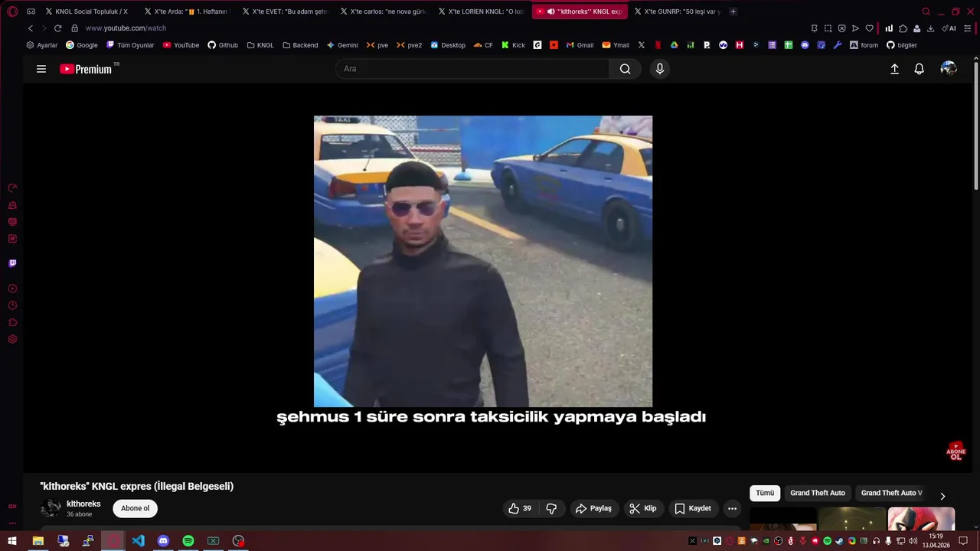The height and width of the screenshot is (551, 980).
Task: Open browser extensions cube icon
Action: coord(903,28)
